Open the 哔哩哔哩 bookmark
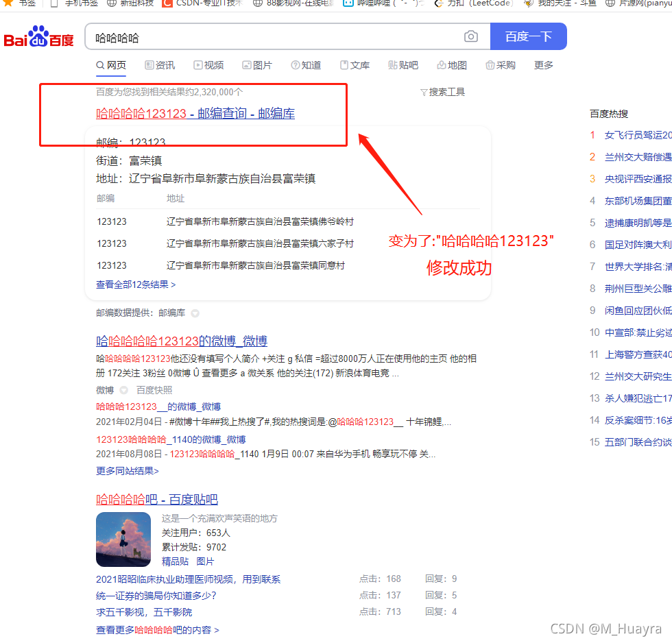The width and height of the screenshot is (672, 643). [383, 3]
